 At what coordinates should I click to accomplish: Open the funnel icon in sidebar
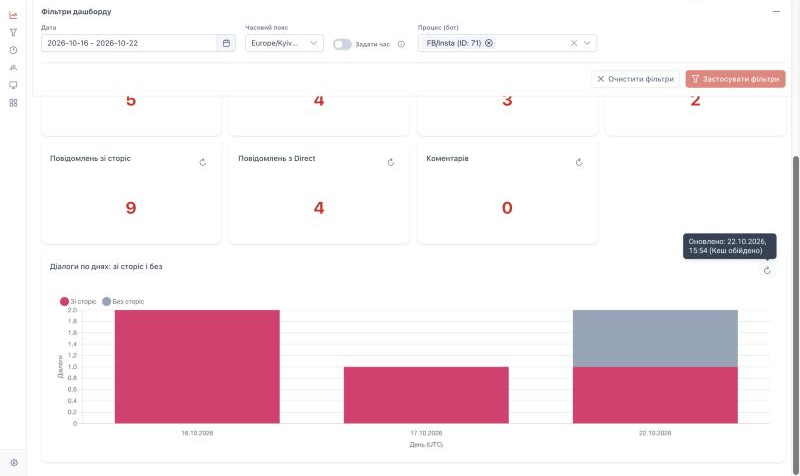[x=13, y=33]
